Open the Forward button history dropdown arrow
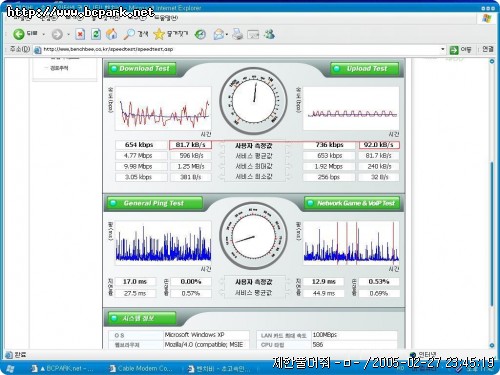Viewport: 500px width, 375px height. point(68,34)
